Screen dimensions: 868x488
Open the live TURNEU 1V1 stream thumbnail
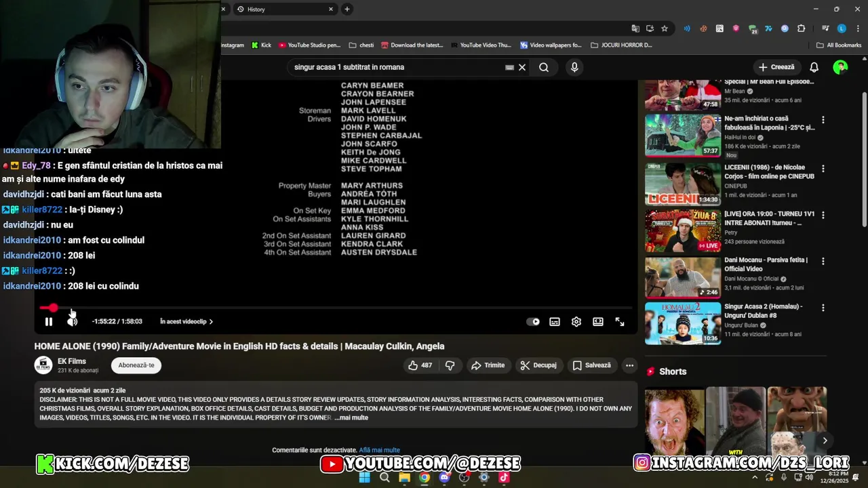point(683,230)
